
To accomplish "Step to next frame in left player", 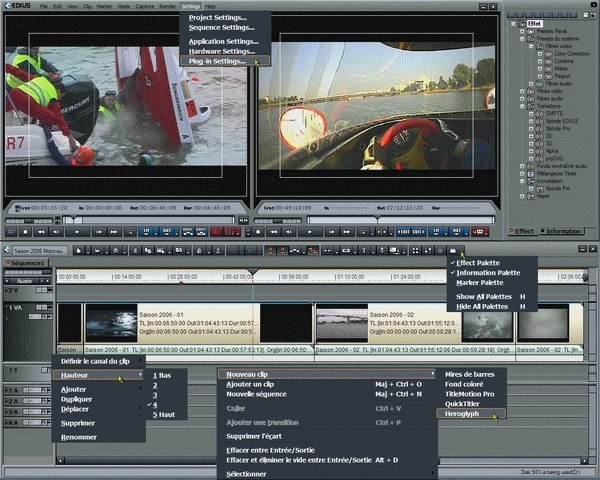I will point(99,232).
